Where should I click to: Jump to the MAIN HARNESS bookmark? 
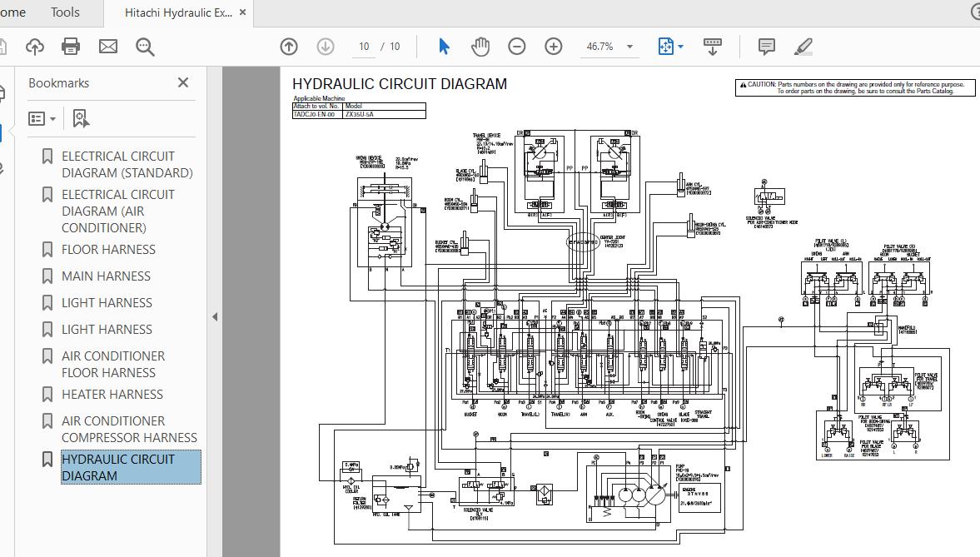(106, 276)
